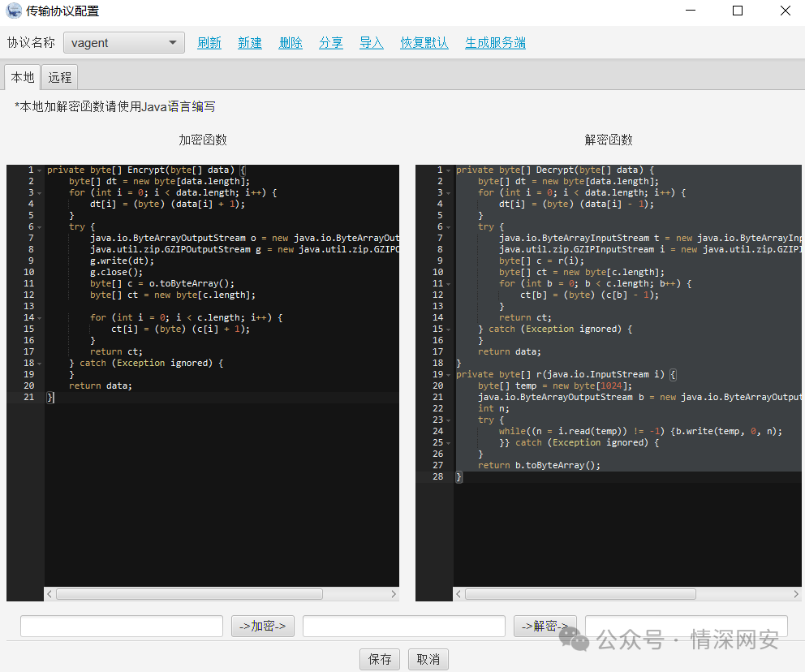Screen dimensions: 805x672
Task: Click the 保存 button
Action: 380,659
